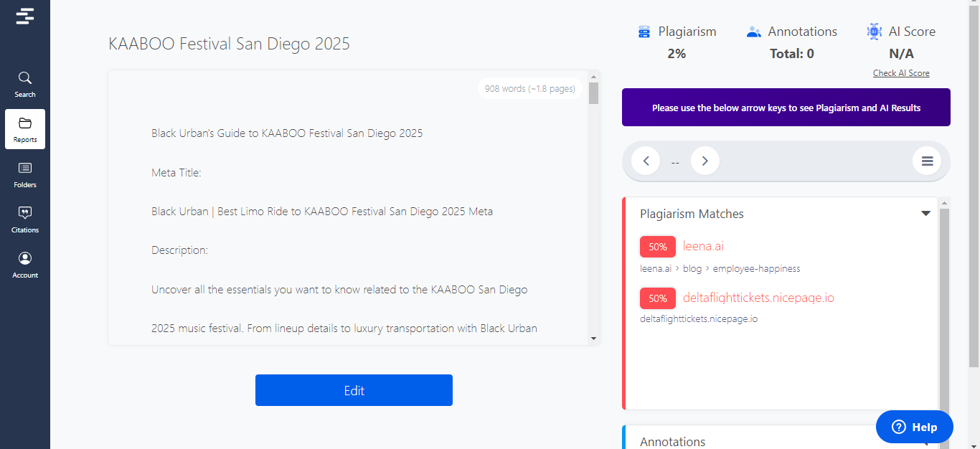The width and height of the screenshot is (980, 449).
Task: Click the AI Score chip icon
Action: point(874,32)
